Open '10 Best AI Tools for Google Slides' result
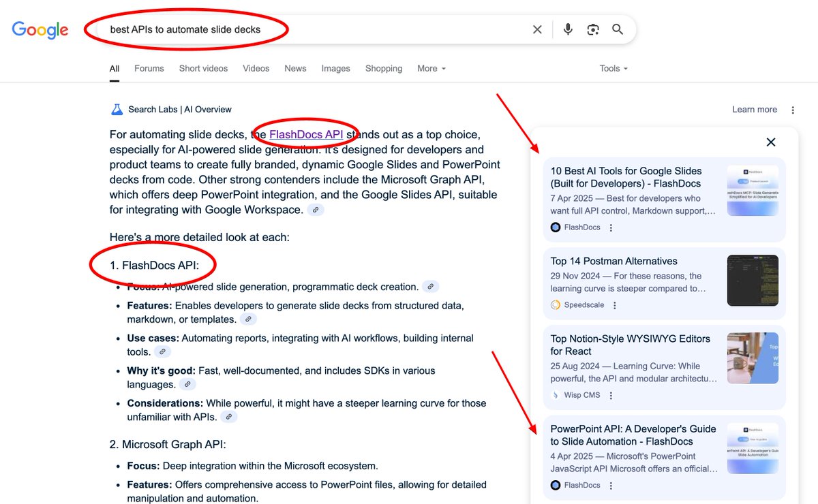 point(626,177)
